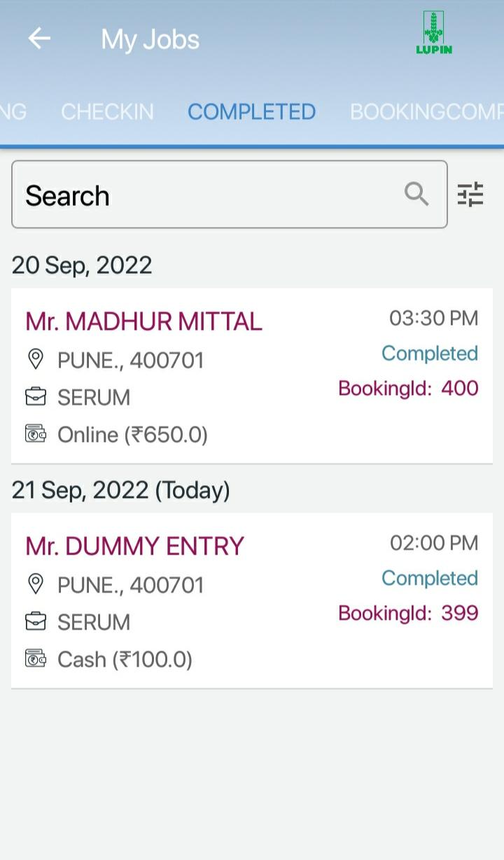504x860 pixels.
Task: Tap the search magnifier icon
Action: click(x=416, y=194)
